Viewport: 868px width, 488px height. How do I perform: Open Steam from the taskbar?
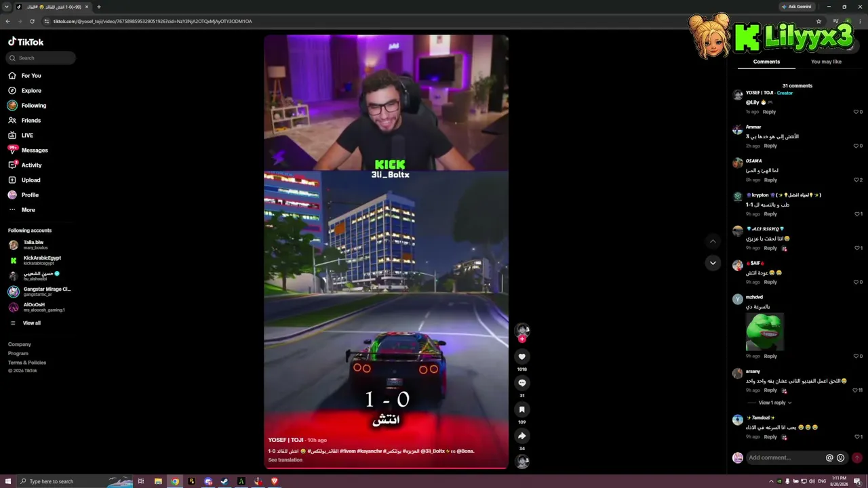pyautogui.click(x=224, y=481)
